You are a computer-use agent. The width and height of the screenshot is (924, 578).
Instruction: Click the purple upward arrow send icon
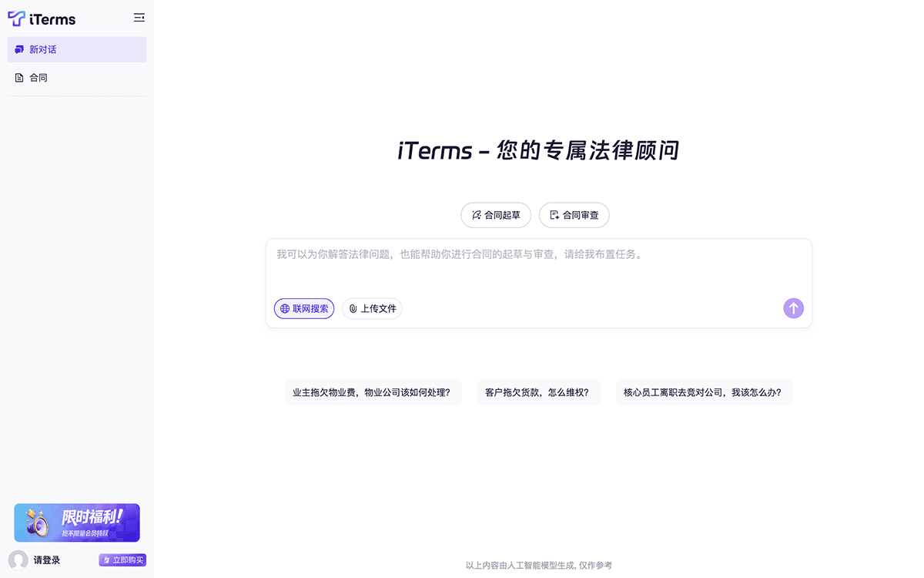coord(793,308)
